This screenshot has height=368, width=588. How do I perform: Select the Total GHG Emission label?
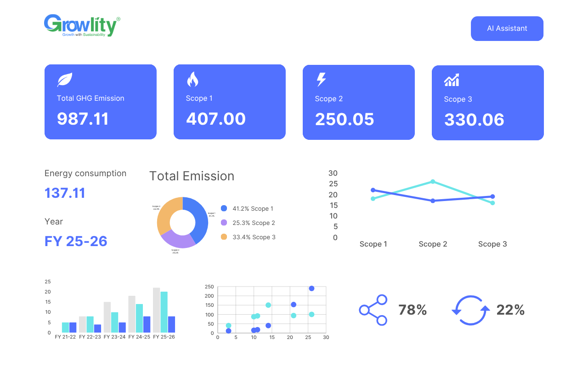click(x=90, y=98)
